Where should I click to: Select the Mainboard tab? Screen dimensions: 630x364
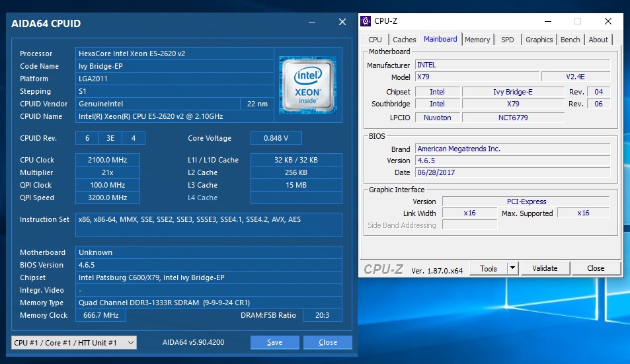[x=440, y=39]
